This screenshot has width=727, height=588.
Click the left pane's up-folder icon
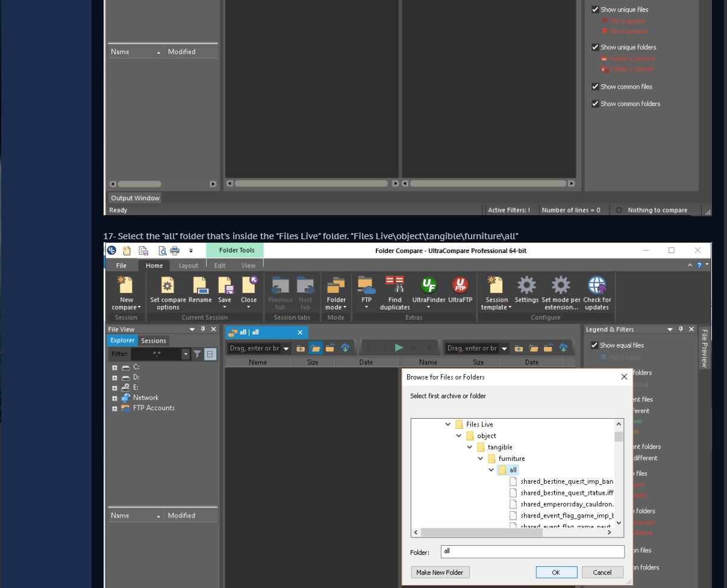301,348
